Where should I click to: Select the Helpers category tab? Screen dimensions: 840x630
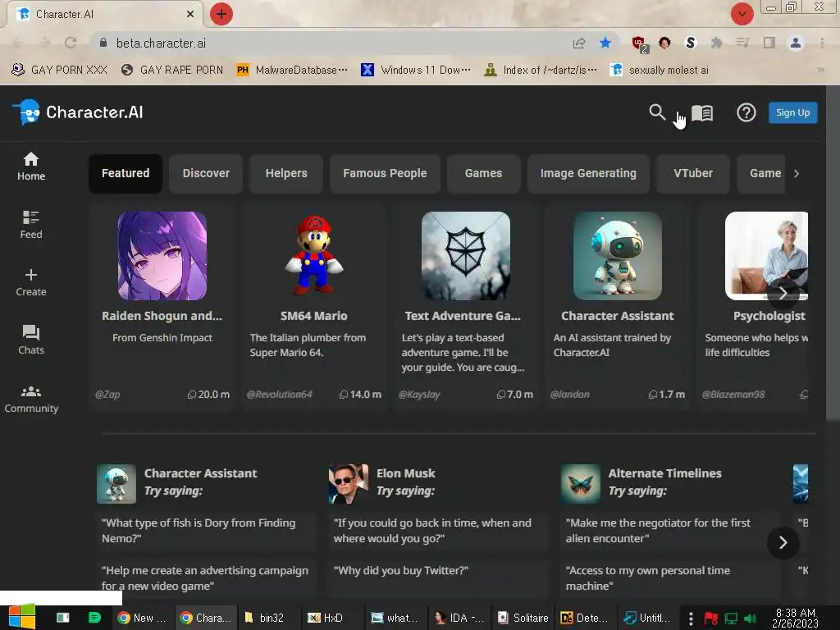point(286,174)
